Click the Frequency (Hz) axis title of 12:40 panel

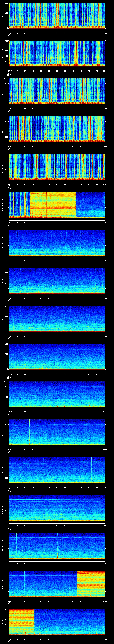click(x=3, y=432)
